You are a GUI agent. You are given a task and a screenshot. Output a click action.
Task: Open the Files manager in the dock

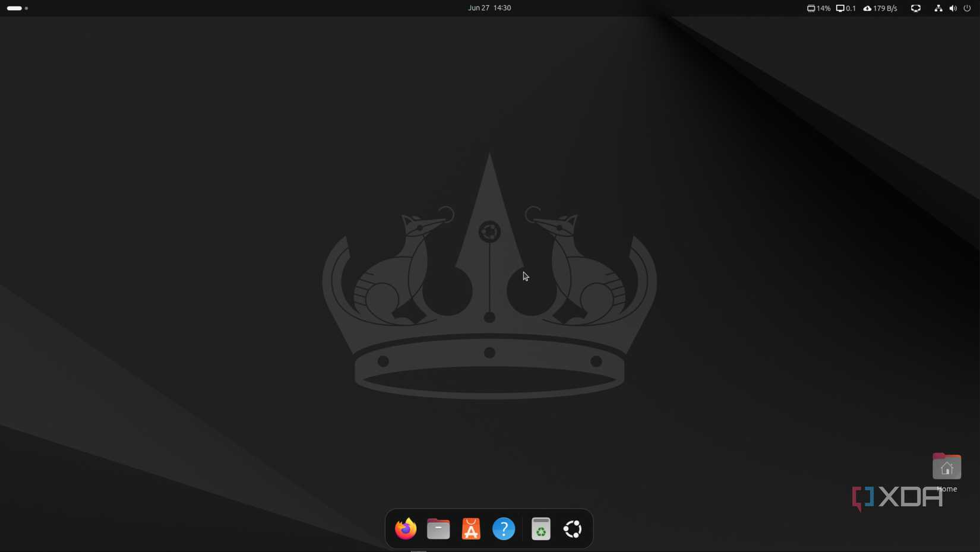point(438,529)
